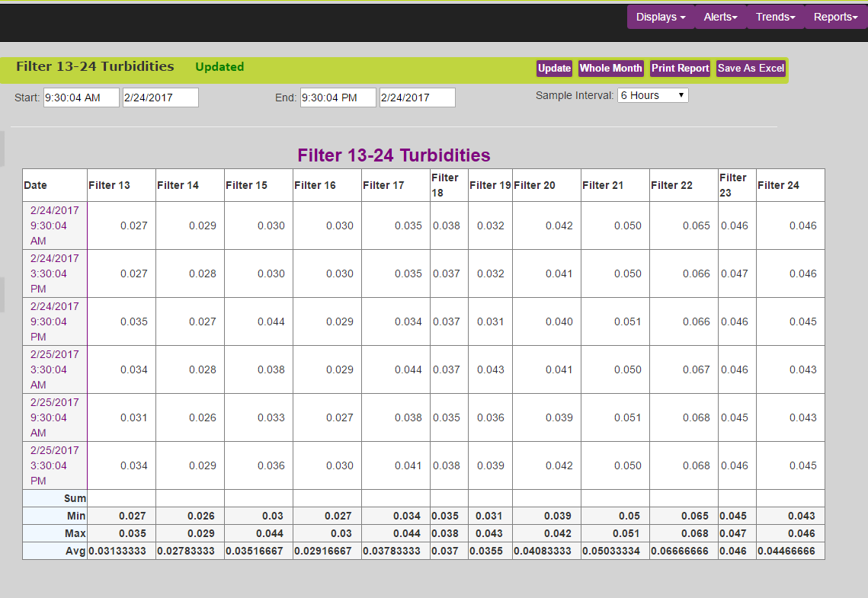Select the Filter 24 column header

[790, 185]
